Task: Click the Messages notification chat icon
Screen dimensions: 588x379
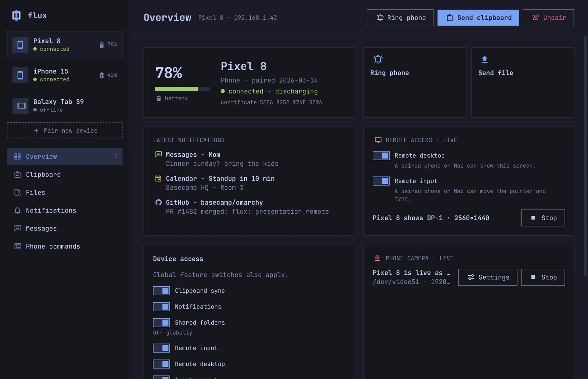Action: coord(158,154)
